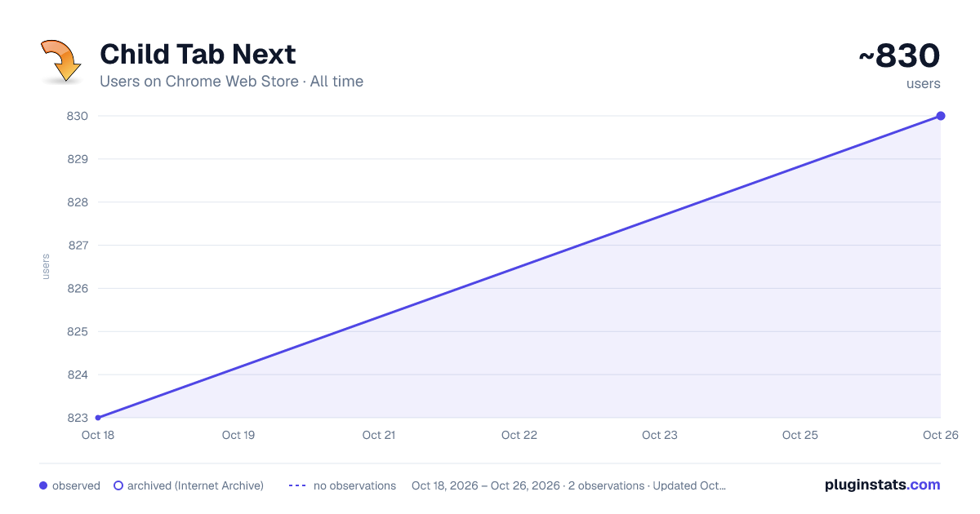Screen dimensions: 980x514
Task: Open the pluginstats.com link
Action: pyautogui.click(x=883, y=485)
